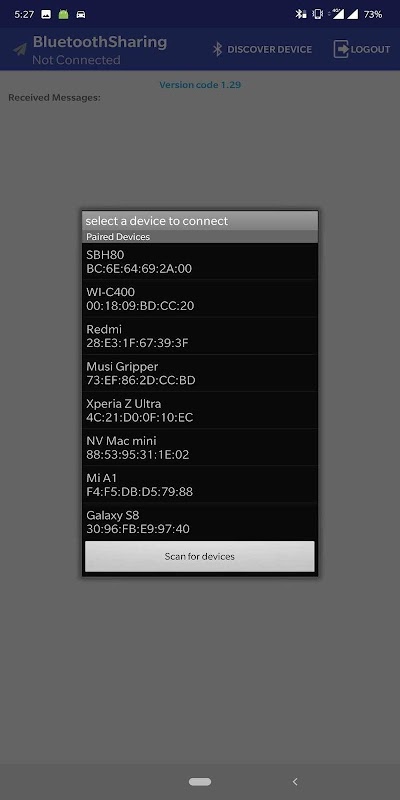
Task: Tap the car mode icon in status bar
Action: click(x=81, y=14)
